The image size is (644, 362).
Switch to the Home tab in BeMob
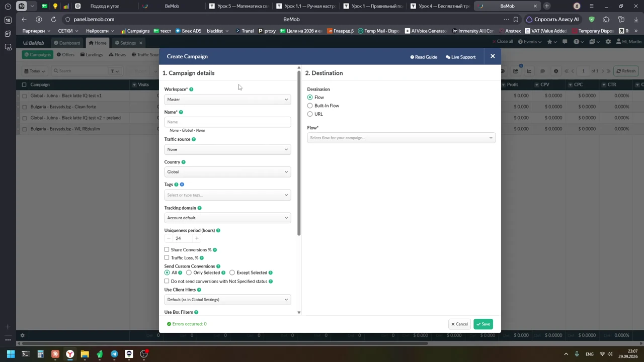pyautogui.click(x=97, y=43)
